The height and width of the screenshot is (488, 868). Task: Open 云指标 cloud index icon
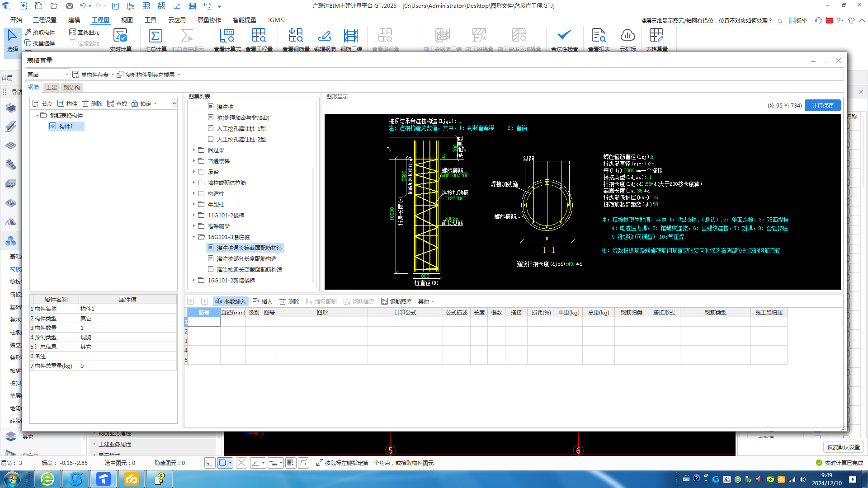[627, 40]
